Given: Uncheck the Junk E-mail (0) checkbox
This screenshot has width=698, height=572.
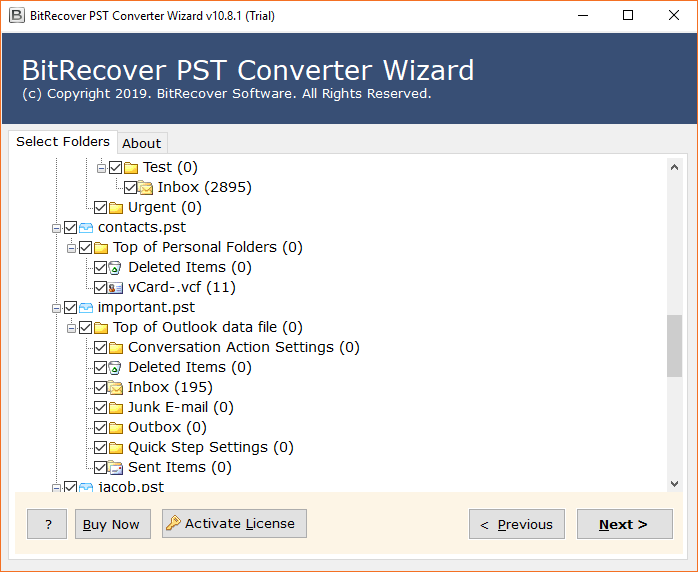Looking at the screenshot, I should [101, 408].
